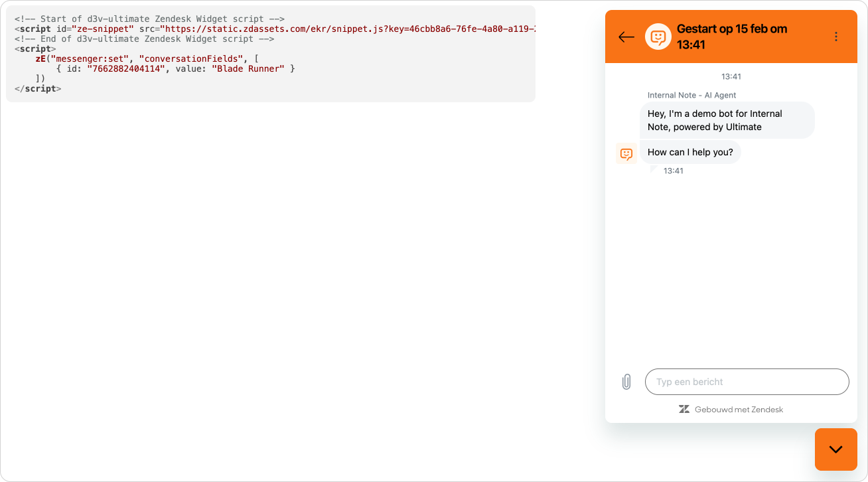This screenshot has height=482, width=868.
Task: Click the Zendesk logo in the footer
Action: [x=684, y=410]
